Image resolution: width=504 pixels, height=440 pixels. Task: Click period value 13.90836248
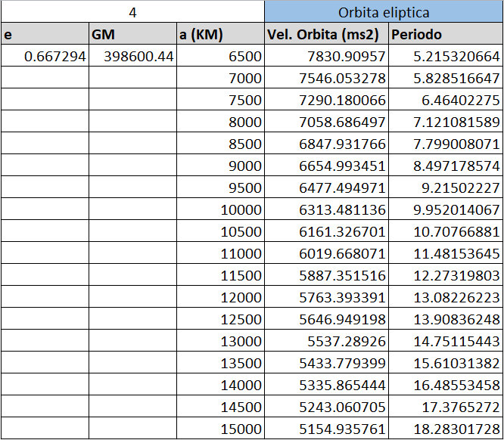click(x=446, y=318)
